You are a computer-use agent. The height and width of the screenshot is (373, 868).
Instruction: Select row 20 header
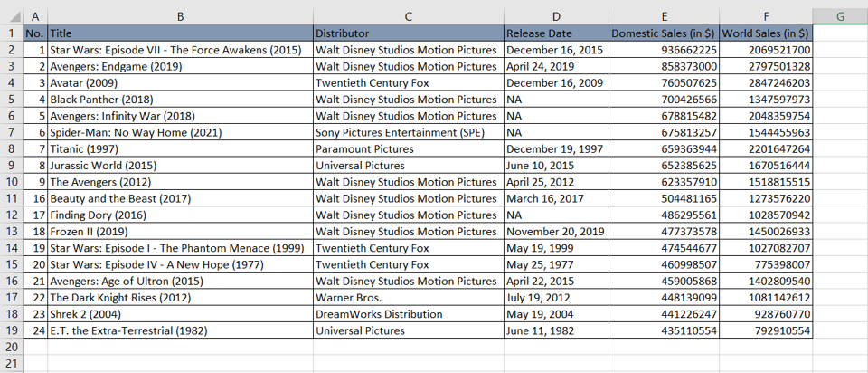12,347
